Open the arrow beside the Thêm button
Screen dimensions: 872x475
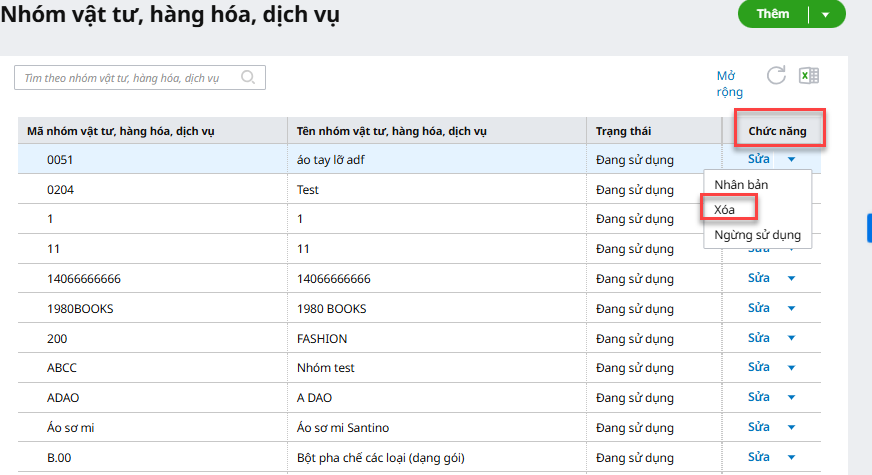(825, 14)
